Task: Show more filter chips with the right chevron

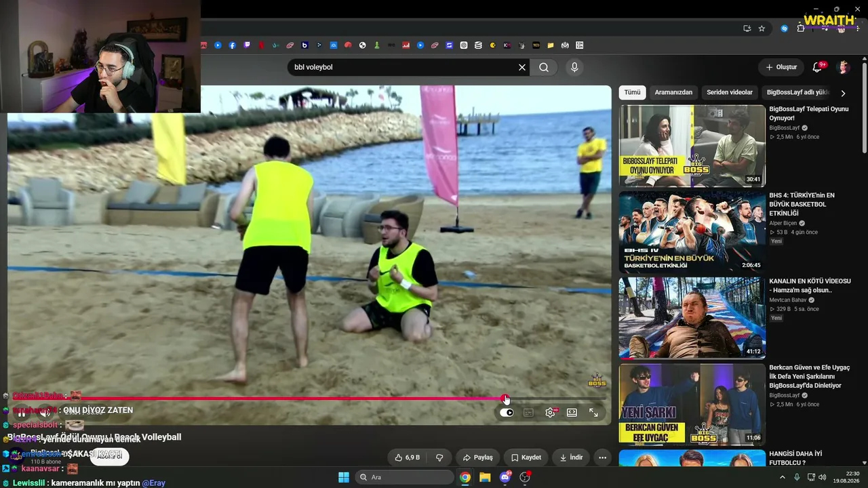Action: (843, 93)
